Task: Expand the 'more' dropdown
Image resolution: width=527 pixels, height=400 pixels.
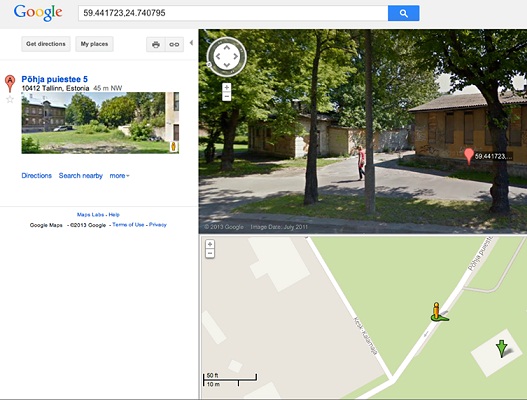Action: pos(119,175)
